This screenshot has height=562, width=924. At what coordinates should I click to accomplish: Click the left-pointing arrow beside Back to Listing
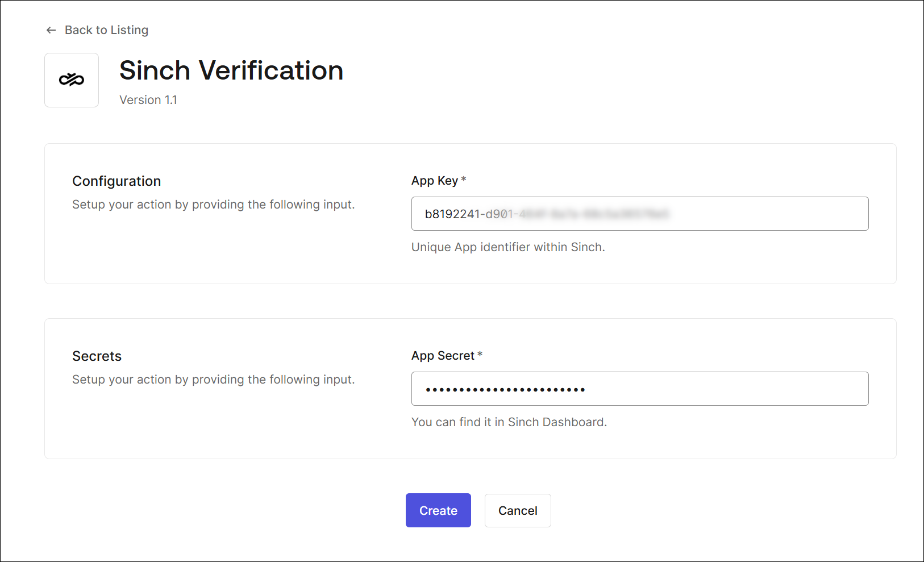pyautogui.click(x=51, y=30)
